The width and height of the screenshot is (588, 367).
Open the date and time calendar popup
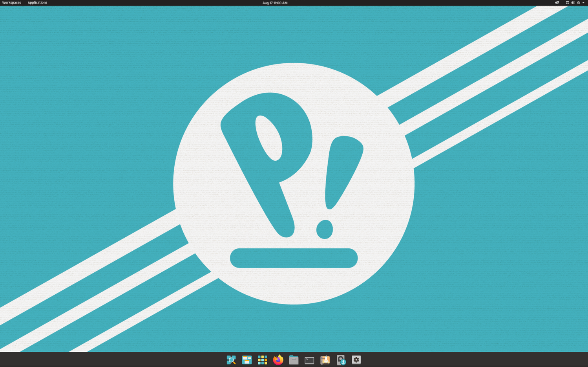(275, 3)
